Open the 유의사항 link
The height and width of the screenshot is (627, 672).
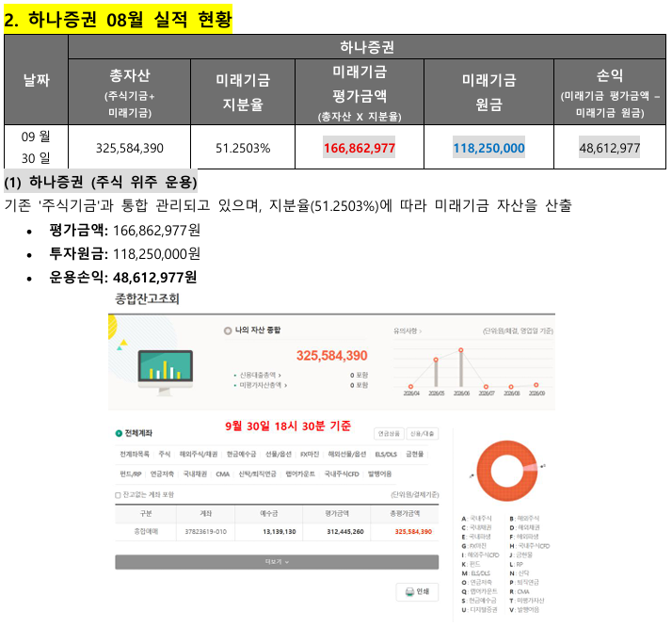click(x=408, y=330)
